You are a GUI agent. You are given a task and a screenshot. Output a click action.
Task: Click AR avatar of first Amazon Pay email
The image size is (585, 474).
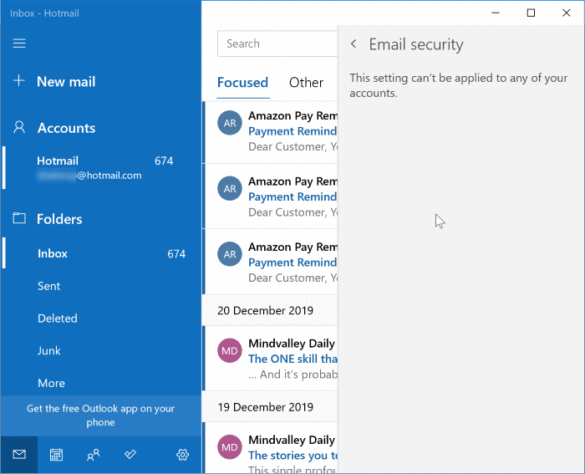(x=229, y=123)
